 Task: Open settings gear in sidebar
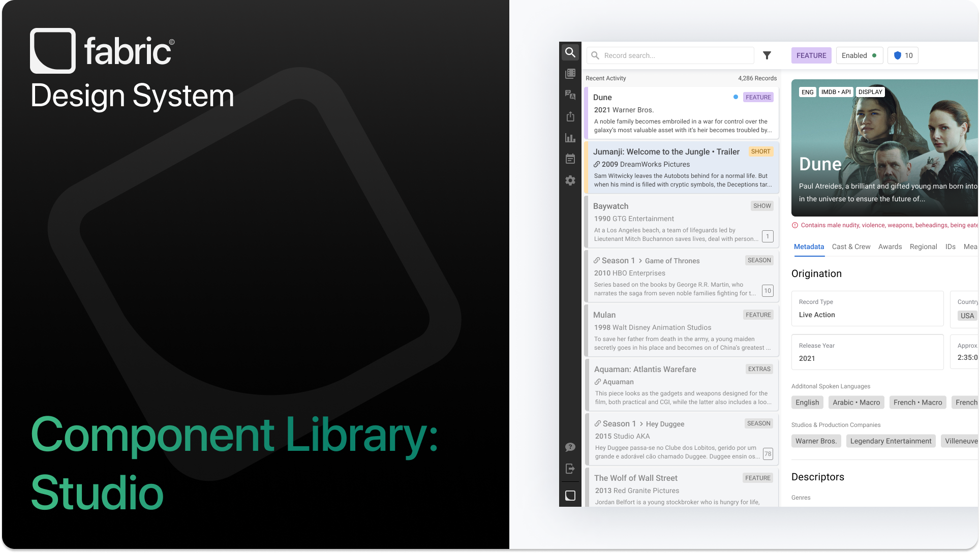pos(570,180)
